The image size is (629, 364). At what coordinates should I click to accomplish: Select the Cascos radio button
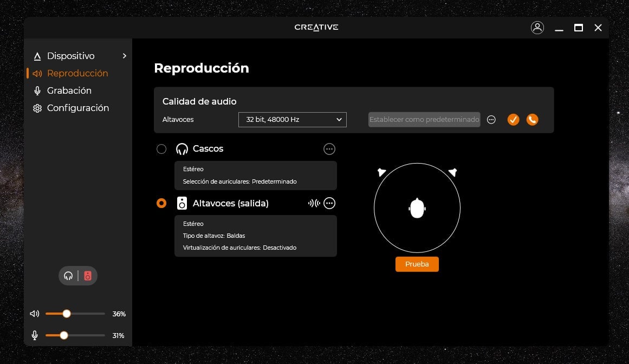161,149
